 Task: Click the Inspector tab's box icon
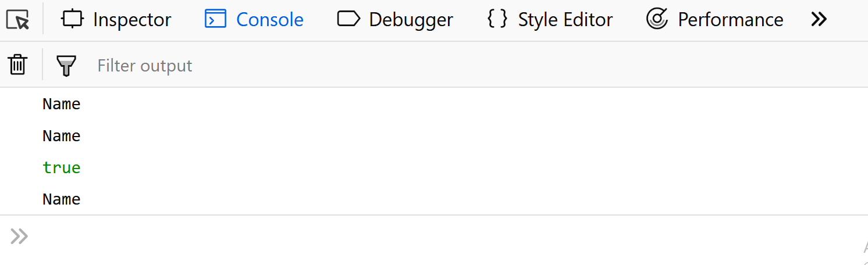(73, 19)
